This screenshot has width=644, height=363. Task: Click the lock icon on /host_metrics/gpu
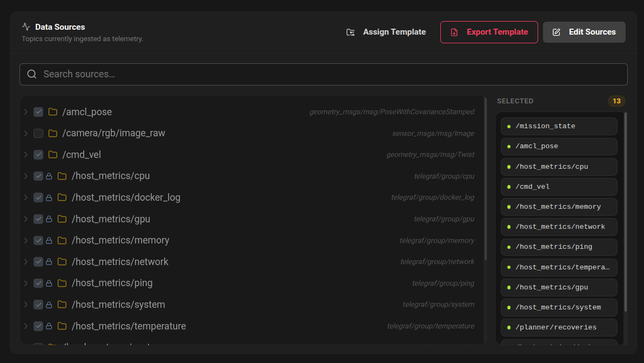click(49, 219)
